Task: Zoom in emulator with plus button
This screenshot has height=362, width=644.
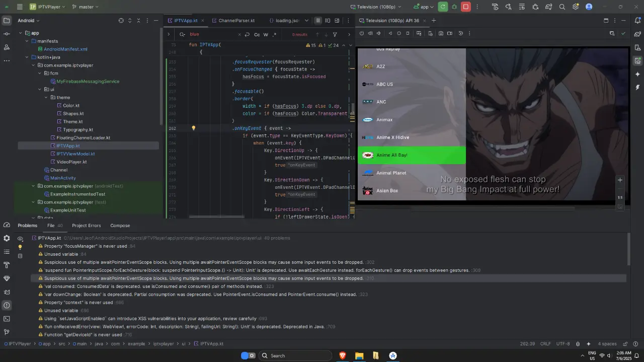Action: pos(620,180)
